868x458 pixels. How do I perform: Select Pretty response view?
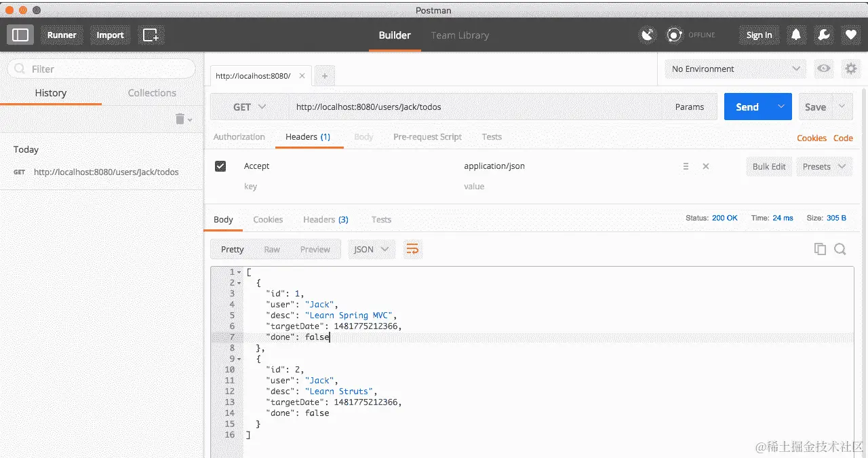232,249
